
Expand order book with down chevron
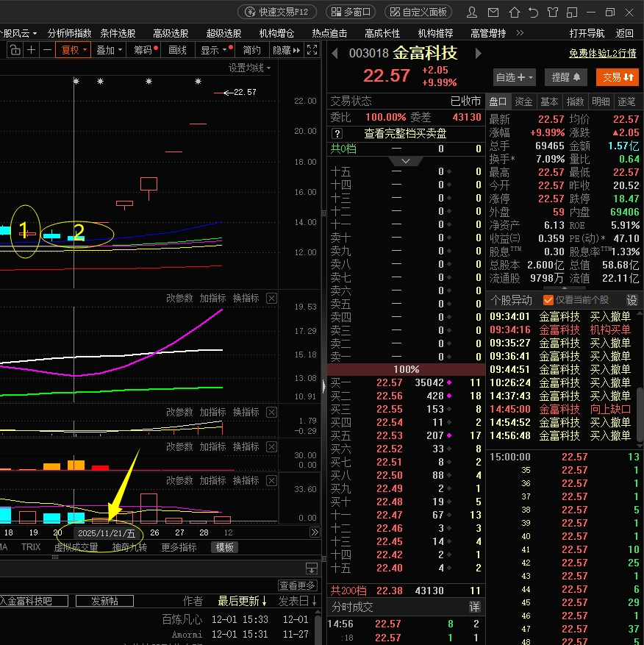406,161
